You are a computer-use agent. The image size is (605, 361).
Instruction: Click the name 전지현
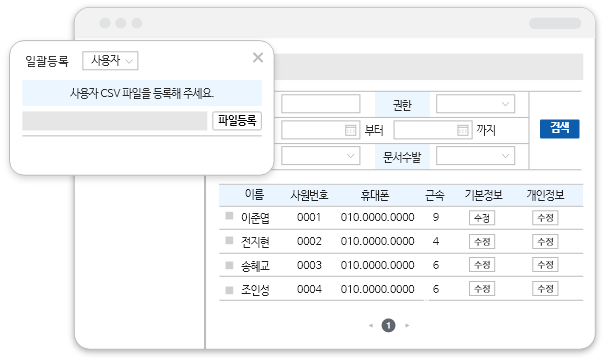point(255,242)
